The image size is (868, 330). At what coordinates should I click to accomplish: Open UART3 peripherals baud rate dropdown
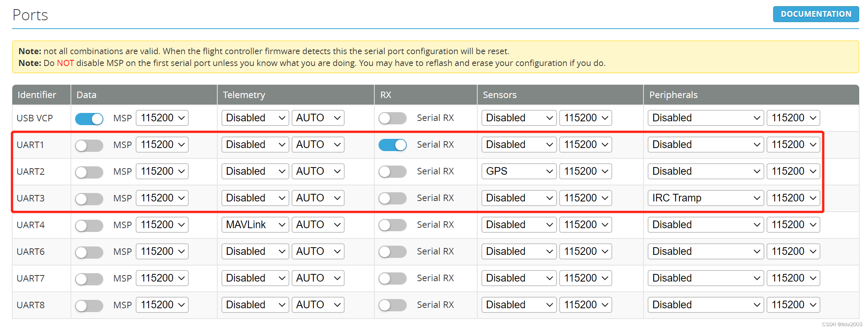coord(793,198)
